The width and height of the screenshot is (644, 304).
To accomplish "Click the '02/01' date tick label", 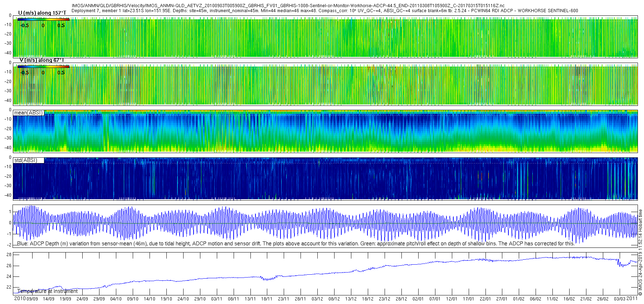I will click(418, 299).
